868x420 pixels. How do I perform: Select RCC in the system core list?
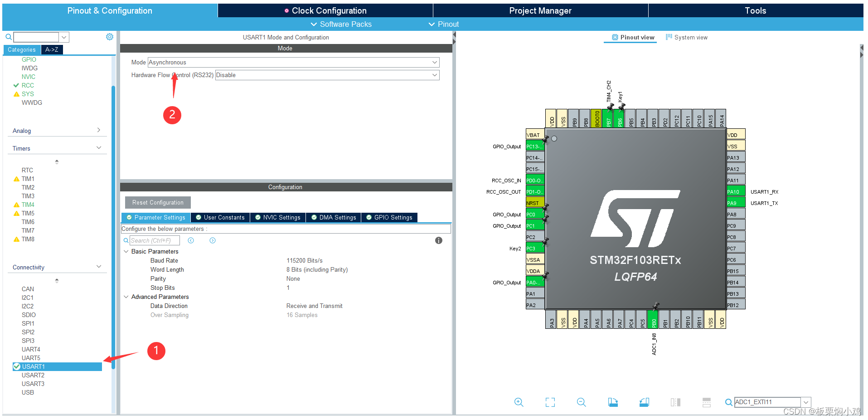point(28,85)
